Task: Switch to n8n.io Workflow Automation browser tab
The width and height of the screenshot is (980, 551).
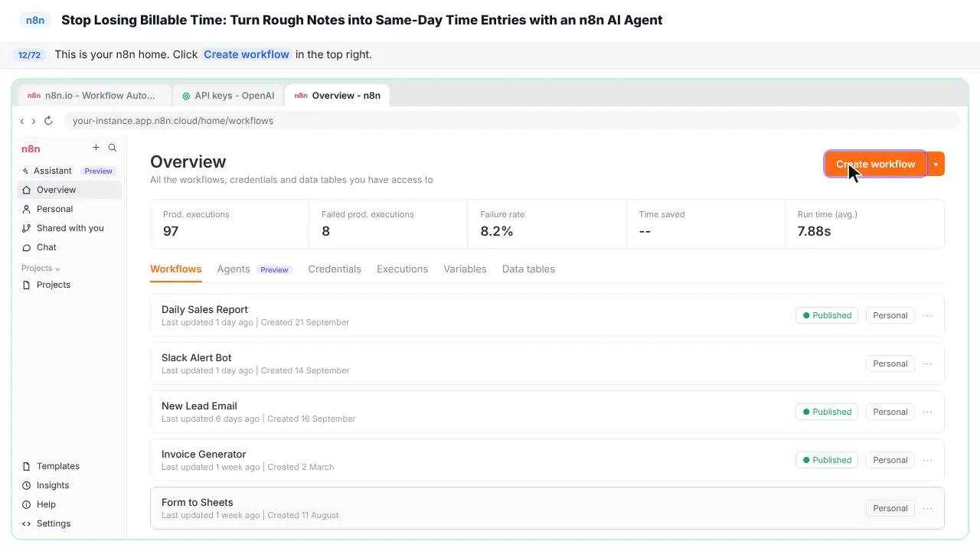Action: 94,96
